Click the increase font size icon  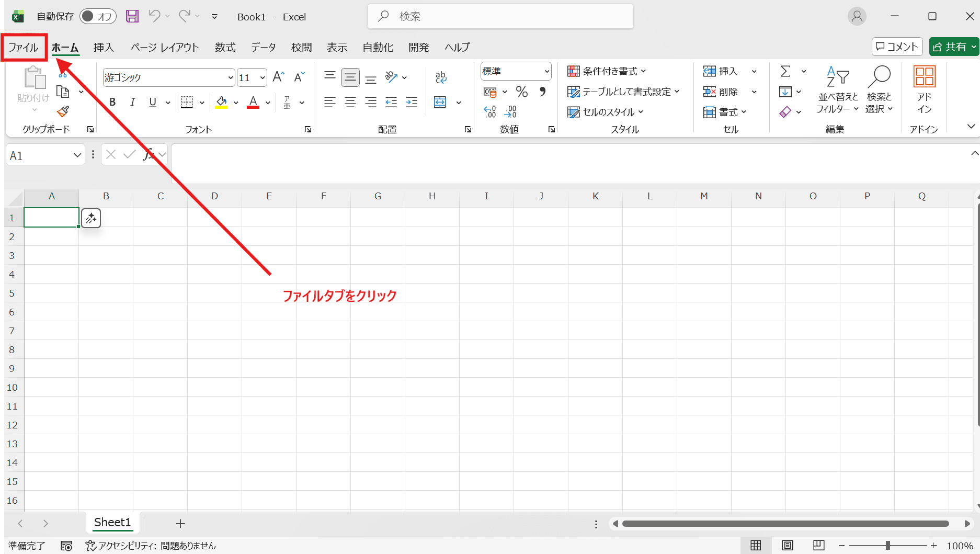(x=278, y=77)
